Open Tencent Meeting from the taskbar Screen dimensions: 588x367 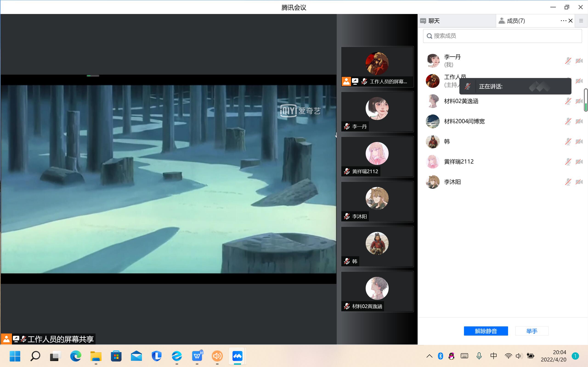coord(237,356)
